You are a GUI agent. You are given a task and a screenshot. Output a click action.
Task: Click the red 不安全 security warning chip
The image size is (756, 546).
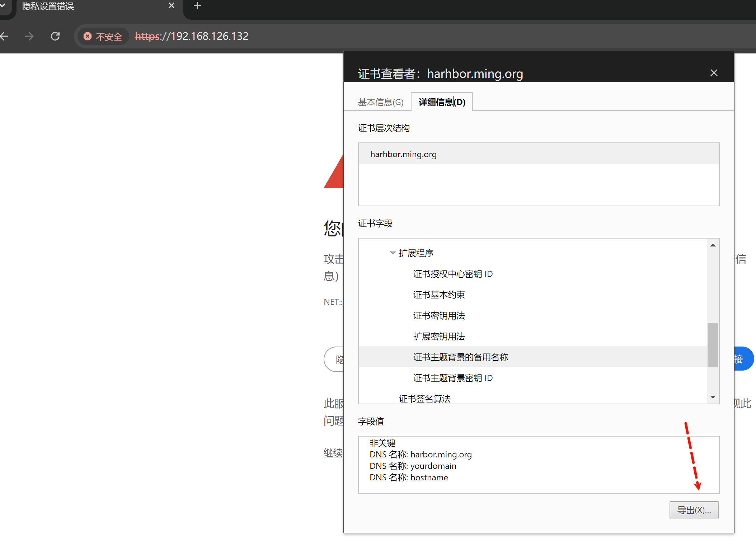pyautogui.click(x=103, y=37)
